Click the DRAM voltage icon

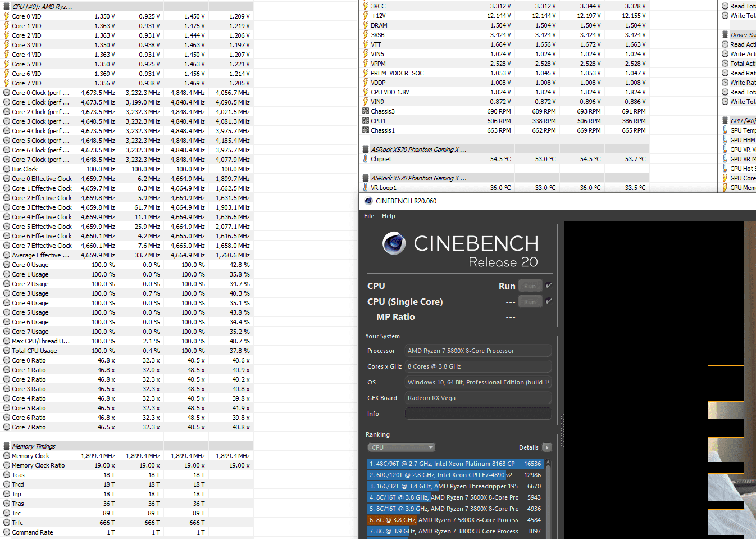(366, 25)
